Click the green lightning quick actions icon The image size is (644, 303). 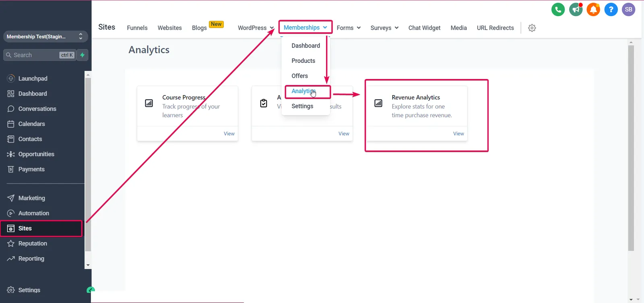click(83, 55)
